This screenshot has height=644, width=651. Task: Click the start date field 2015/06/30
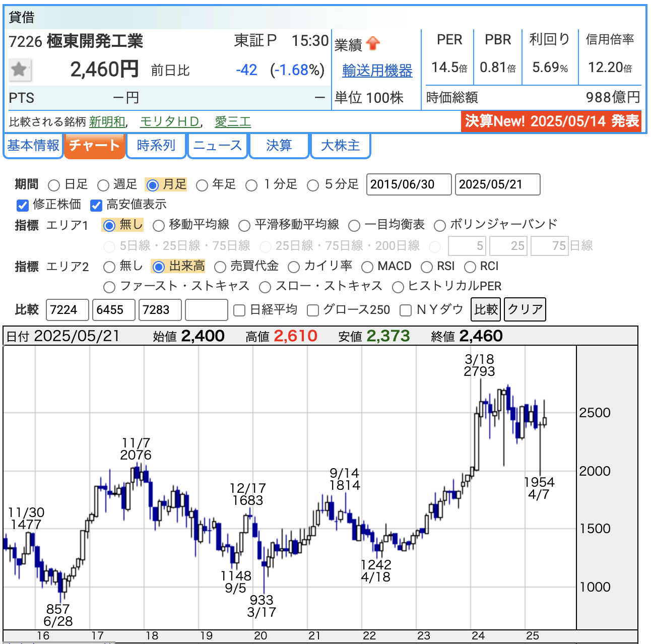[x=409, y=184]
